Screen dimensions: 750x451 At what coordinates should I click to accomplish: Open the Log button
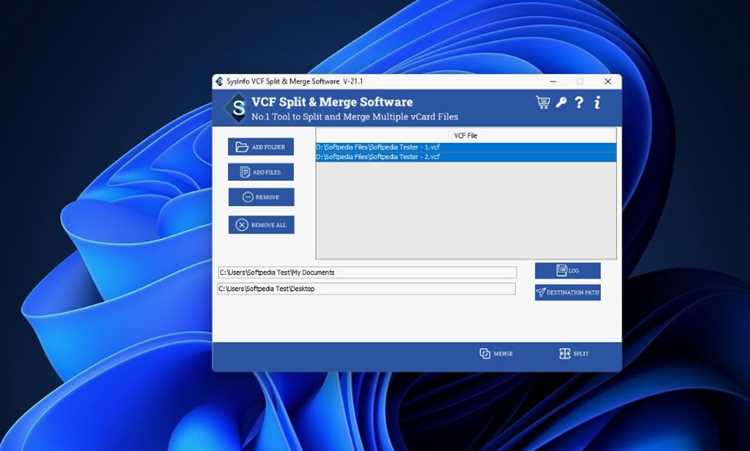click(x=568, y=271)
